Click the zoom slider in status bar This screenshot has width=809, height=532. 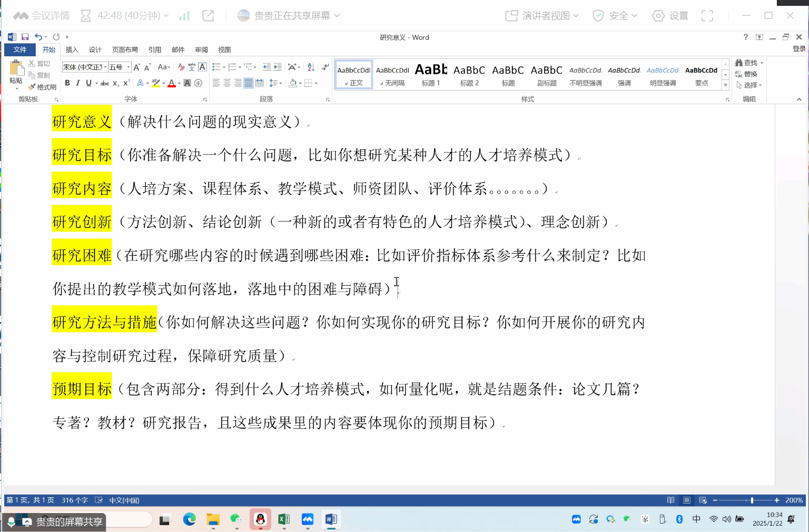tap(752, 500)
